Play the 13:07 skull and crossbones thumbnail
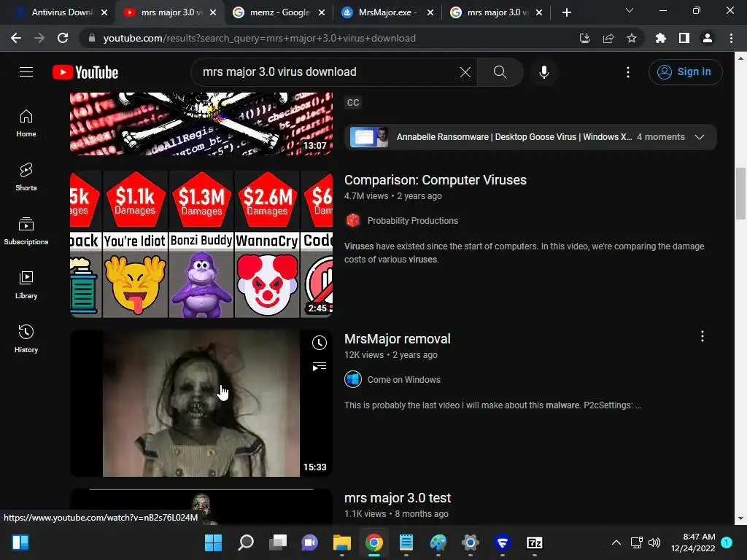The image size is (747, 560). coord(201,124)
